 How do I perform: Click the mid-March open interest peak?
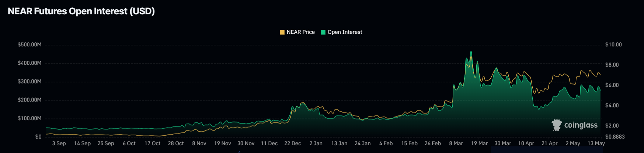pos(471,51)
